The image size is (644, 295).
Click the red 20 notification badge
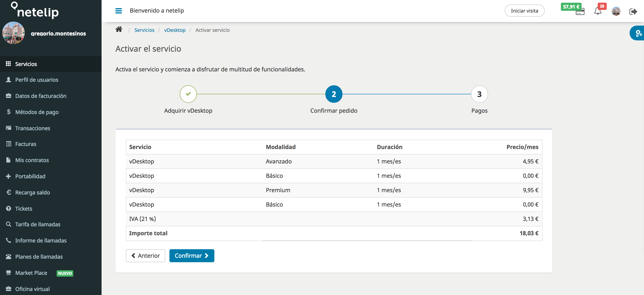tap(602, 6)
